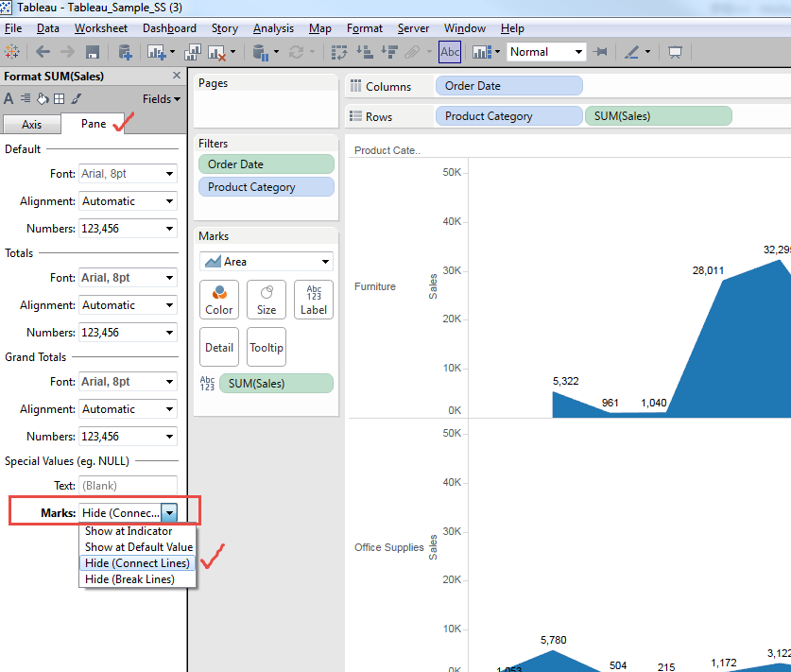Select the Font 'A' format icon
Image resolution: width=791 pixels, height=672 pixels.
[9, 98]
